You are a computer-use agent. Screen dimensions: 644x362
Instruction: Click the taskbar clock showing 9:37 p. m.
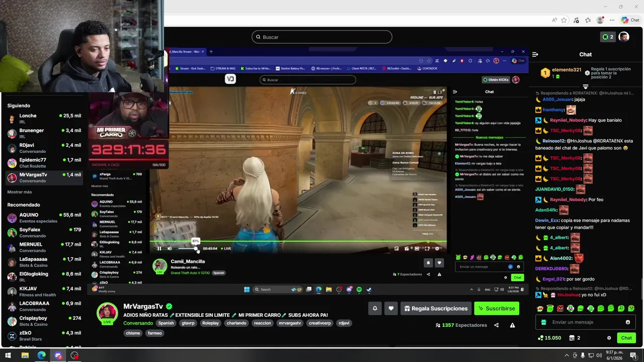coord(614,355)
